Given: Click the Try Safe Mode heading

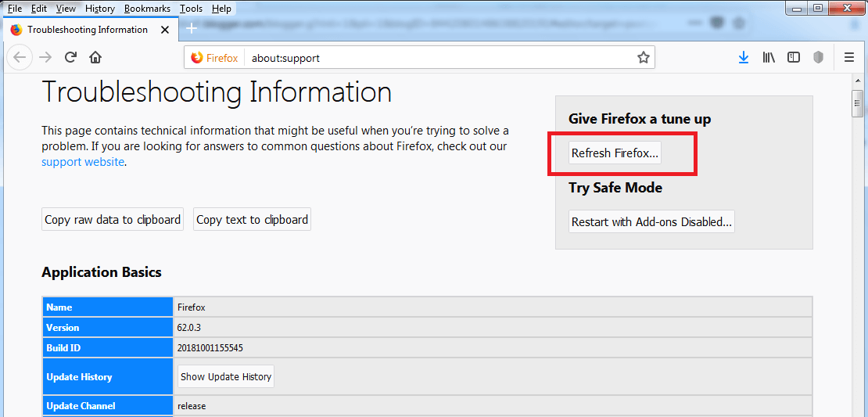Looking at the screenshot, I should (615, 188).
